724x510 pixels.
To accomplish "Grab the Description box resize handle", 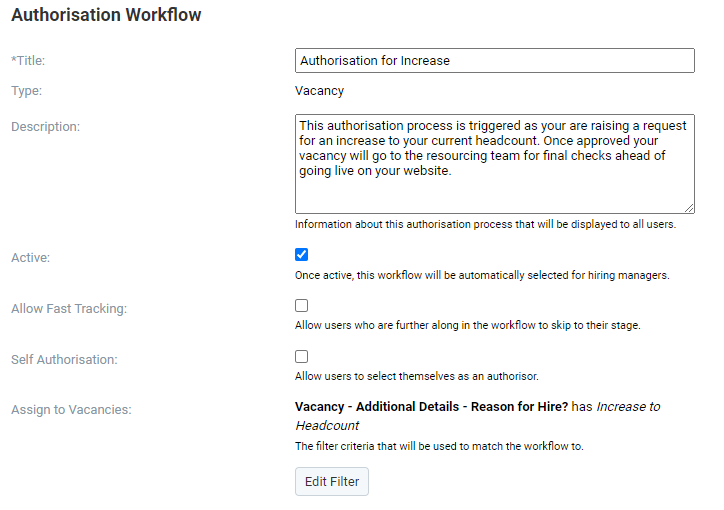I will tap(689, 208).
